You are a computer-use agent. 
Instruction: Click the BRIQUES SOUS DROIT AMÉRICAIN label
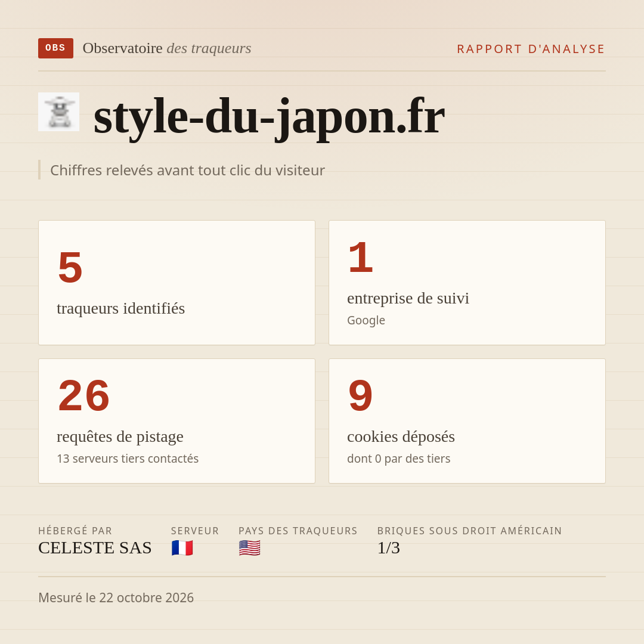tap(469, 531)
